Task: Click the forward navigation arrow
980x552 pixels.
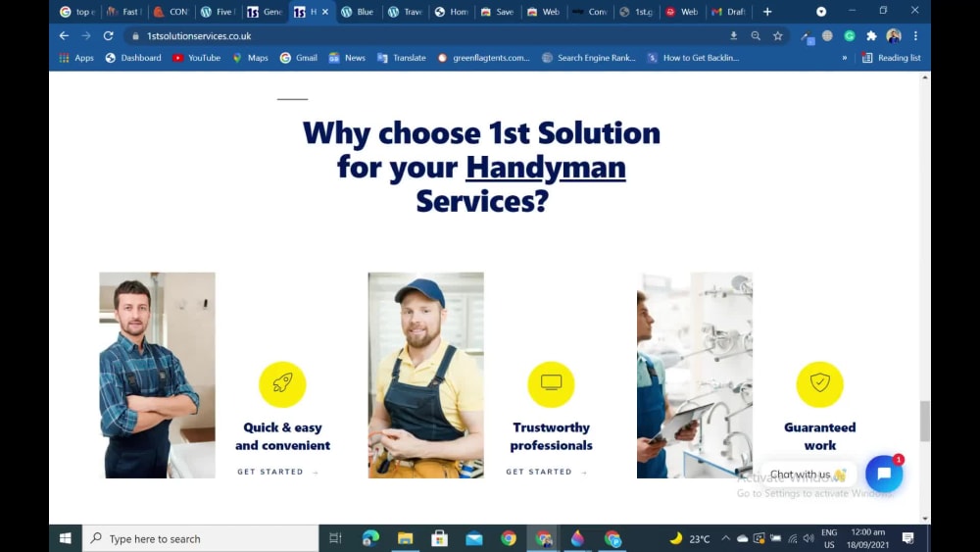Action: point(85,36)
